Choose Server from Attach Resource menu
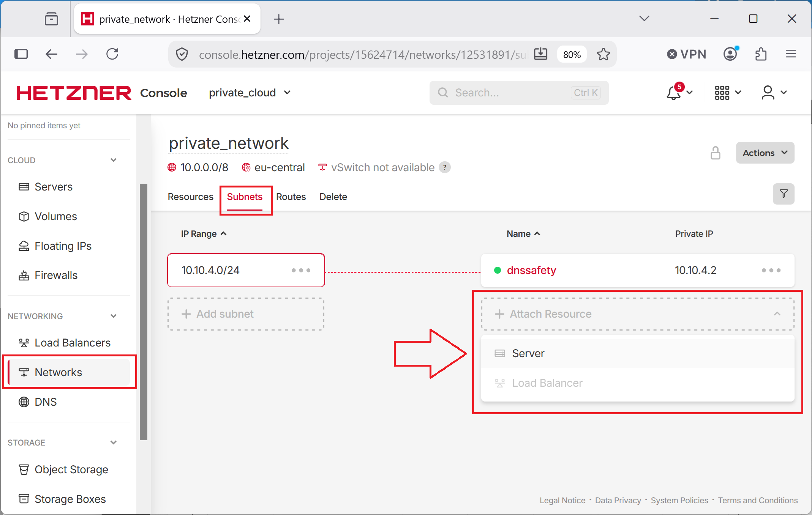Screen dimensions: 812x515 638,353
